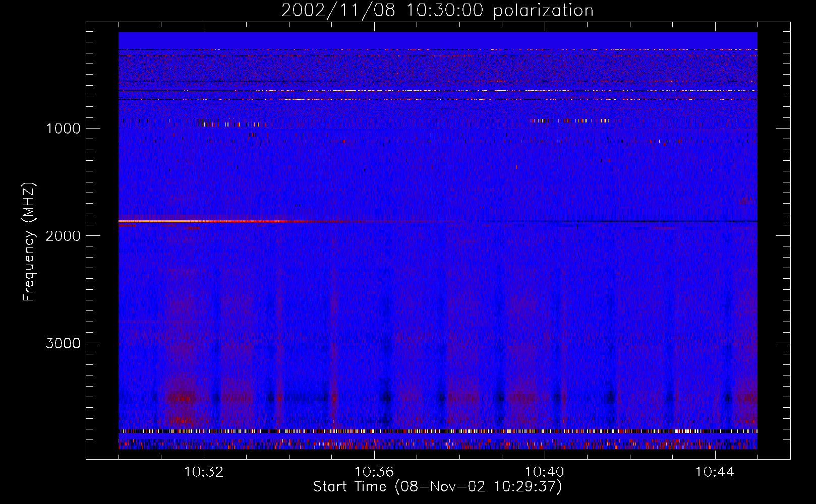Click the 2000 frequency tick label

(63, 236)
